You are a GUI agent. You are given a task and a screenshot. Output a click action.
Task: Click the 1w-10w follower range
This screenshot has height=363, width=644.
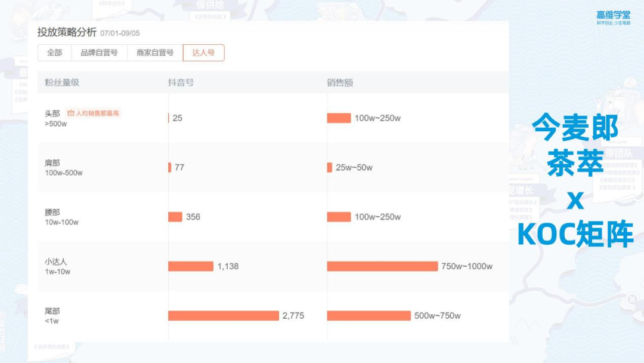pos(57,272)
